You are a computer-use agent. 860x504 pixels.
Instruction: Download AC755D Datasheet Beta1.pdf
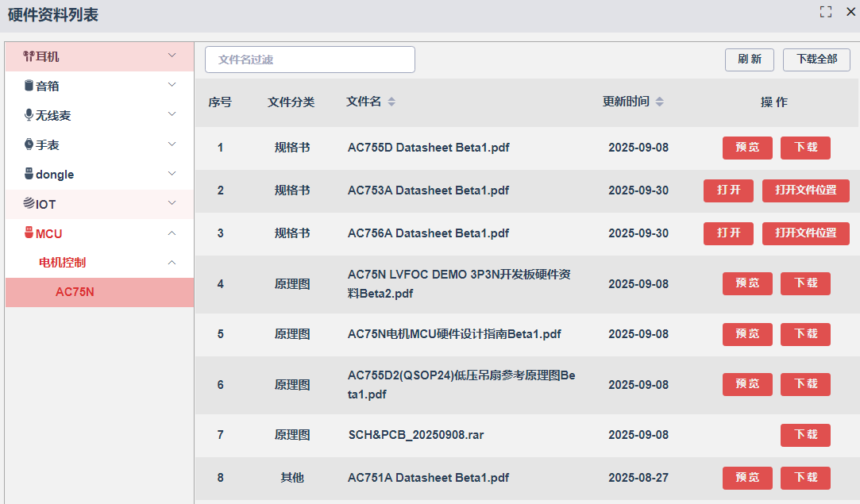[x=805, y=148]
